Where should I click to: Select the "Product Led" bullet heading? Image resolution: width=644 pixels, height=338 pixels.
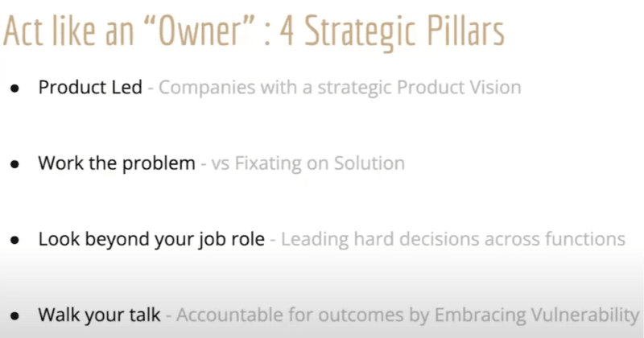tap(91, 87)
